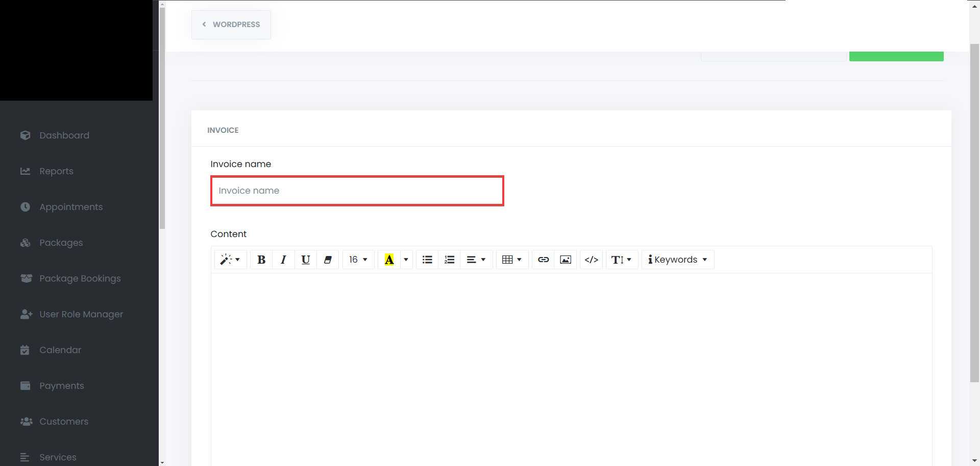Switch editor to code view
The height and width of the screenshot is (466, 980).
(x=591, y=260)
